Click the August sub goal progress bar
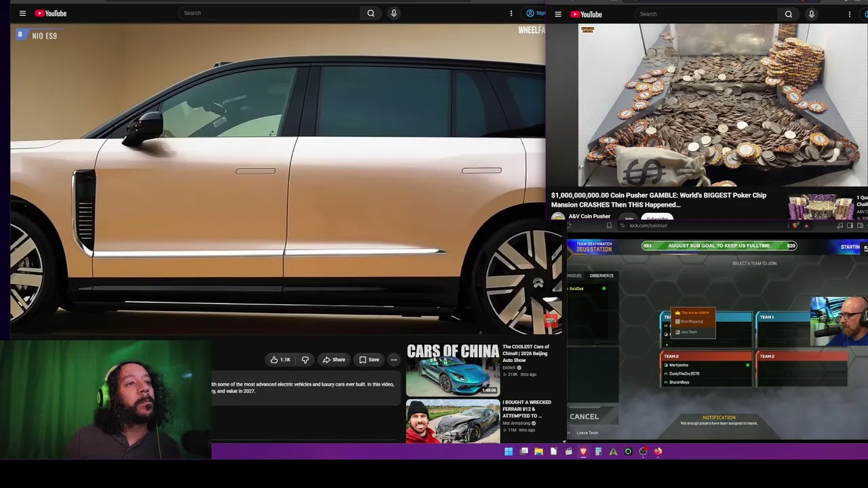The image size is (868, 488). tap(719, 245)
